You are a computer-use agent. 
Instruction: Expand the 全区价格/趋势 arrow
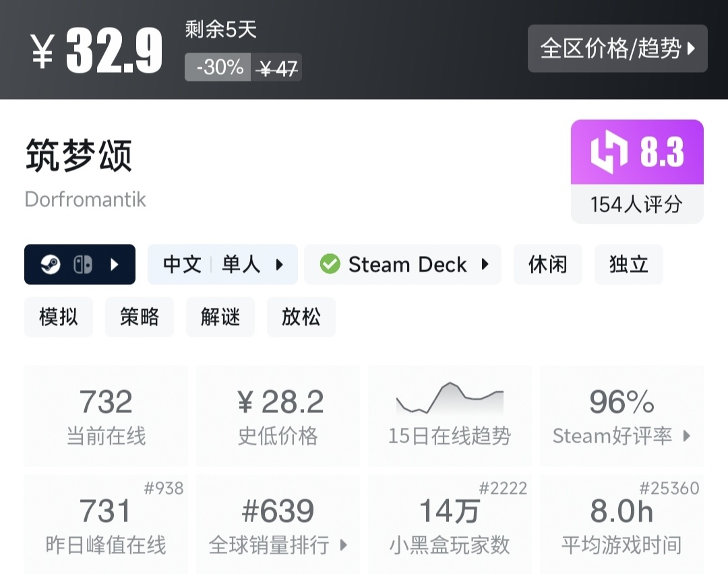pyautogui.click(x=692, y=49)
